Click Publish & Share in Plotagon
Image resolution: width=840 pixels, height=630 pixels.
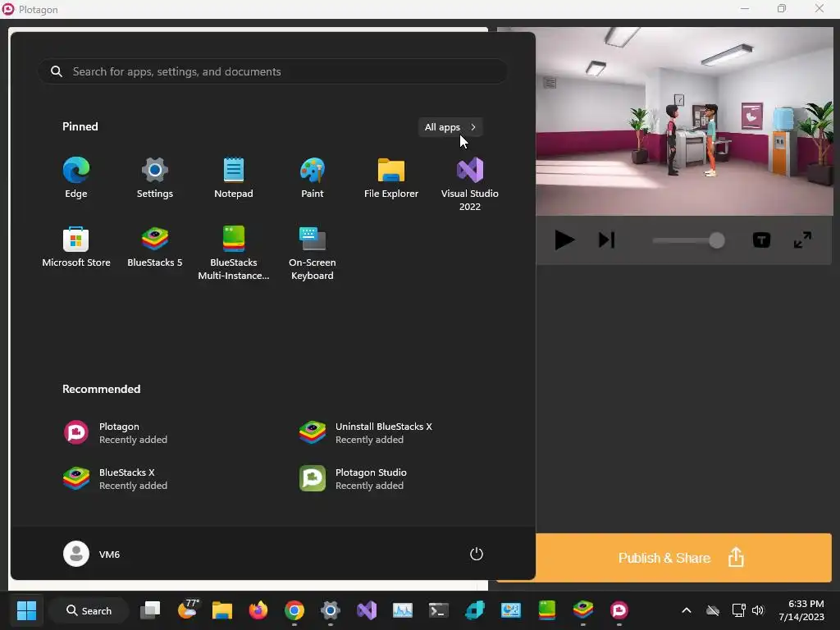(x=683, y=558)
